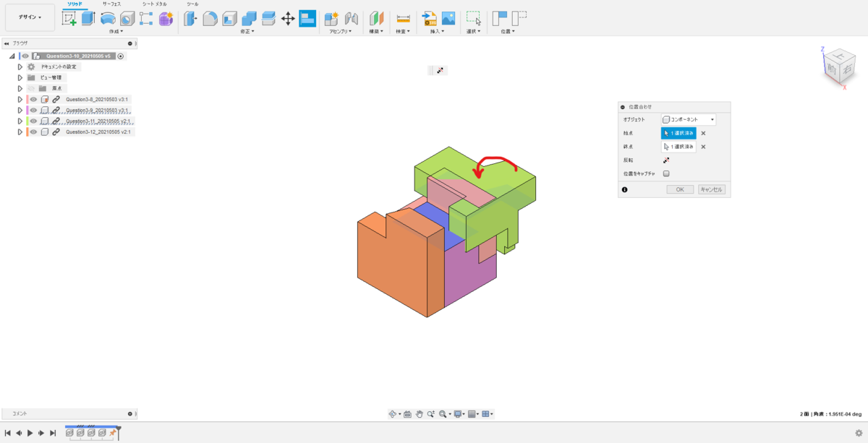Open timeline settings gear icon
The image size is (868, 443).
coord(859,432)
